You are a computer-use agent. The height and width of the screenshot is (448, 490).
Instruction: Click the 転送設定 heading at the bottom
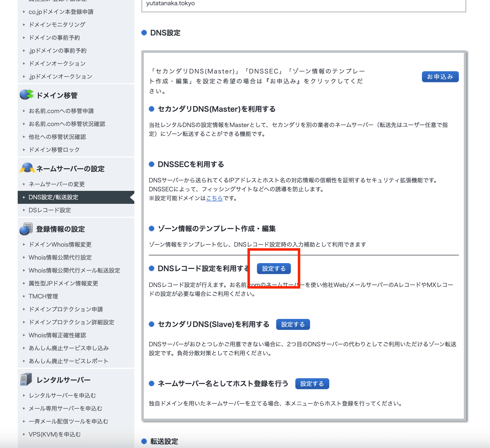coord(164,441)
